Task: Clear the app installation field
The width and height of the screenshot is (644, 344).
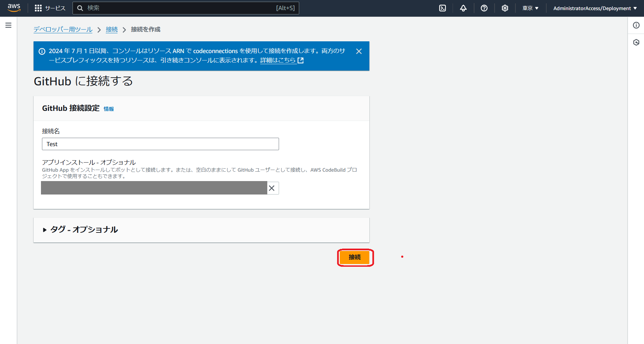Action: coord(272,188)
